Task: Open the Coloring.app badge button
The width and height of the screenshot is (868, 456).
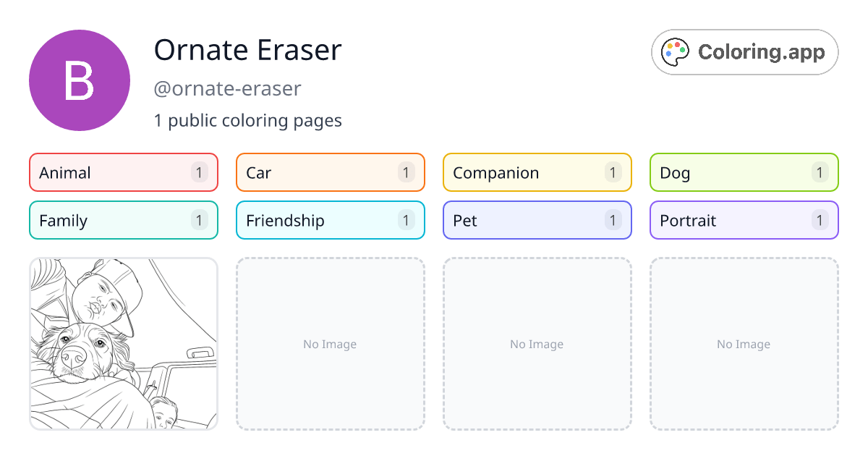Action: [x=744, y=52]
